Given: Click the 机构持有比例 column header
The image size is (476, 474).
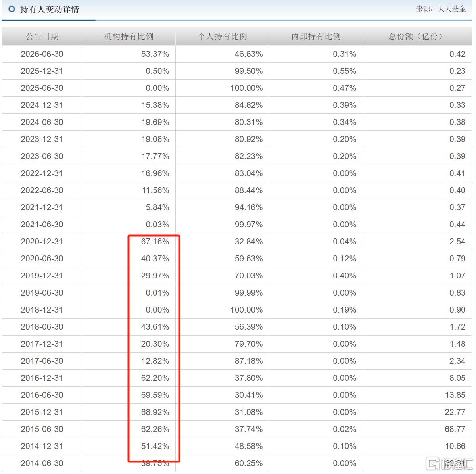Looking at the screenshot, I should click(x=129, y=36).
